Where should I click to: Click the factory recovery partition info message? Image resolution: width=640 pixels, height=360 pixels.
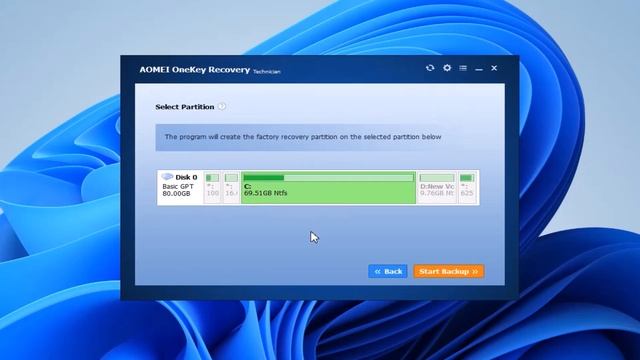click(x=303, y=137)
